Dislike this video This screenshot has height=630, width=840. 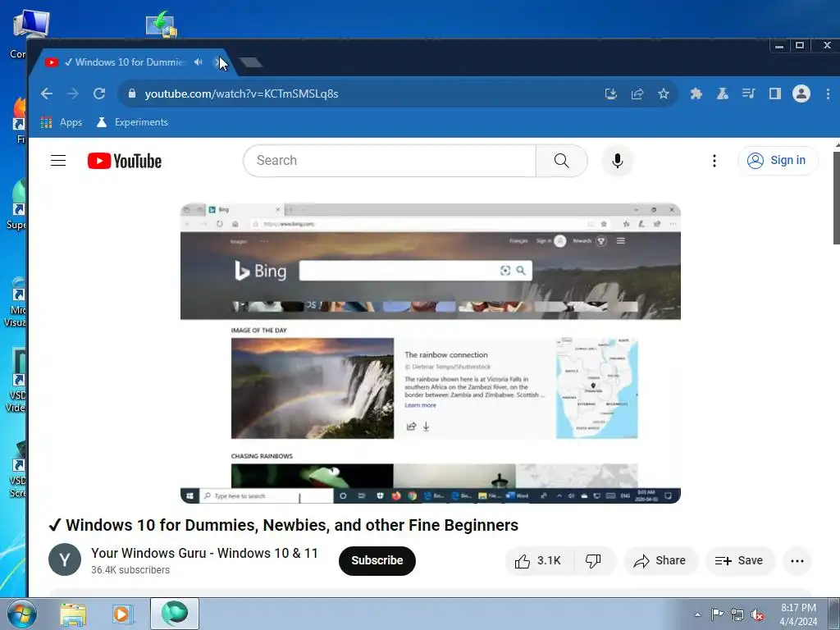click(593, 561)
